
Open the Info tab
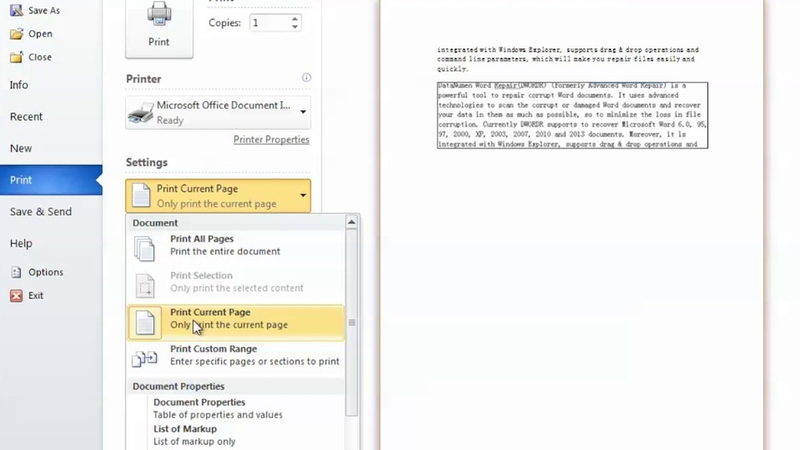tap(51, 85)
